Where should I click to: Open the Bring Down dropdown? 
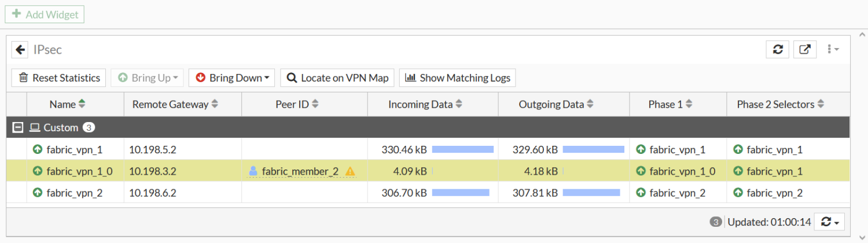tap(231, 78)
